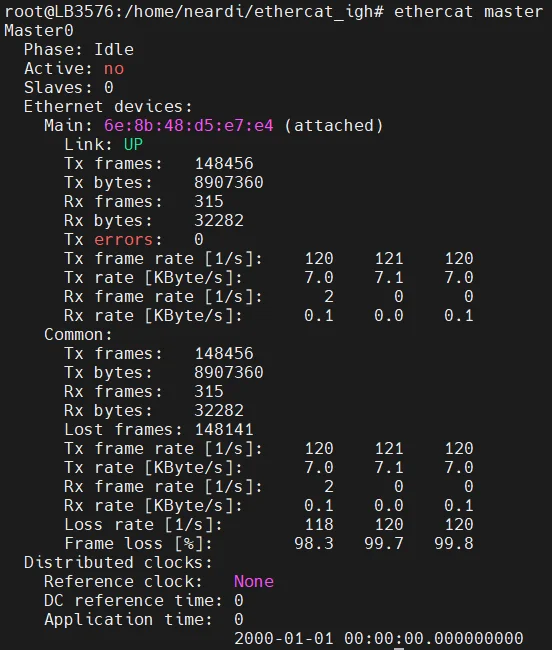Select the 'Distributed clocks:' heading
Image resolution: width=552 pixels, height=650 pixels.
118,563
